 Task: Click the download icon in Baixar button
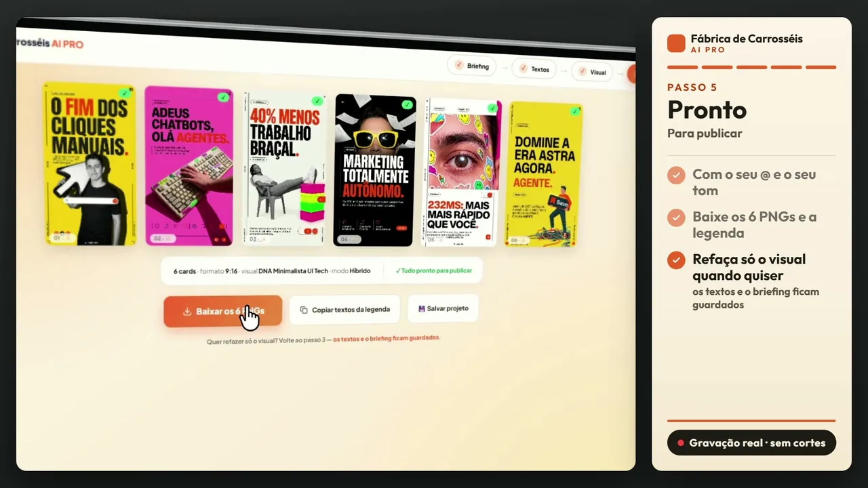tap(187, 312)
